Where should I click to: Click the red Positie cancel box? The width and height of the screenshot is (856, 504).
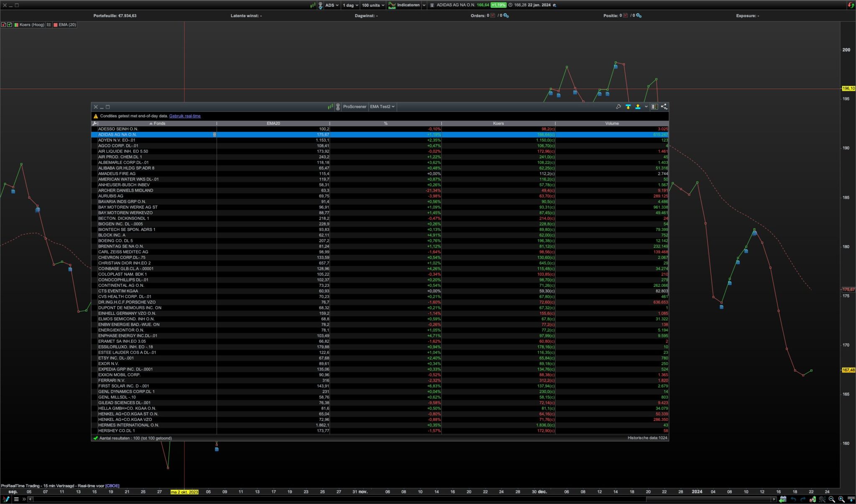(625, 16)
